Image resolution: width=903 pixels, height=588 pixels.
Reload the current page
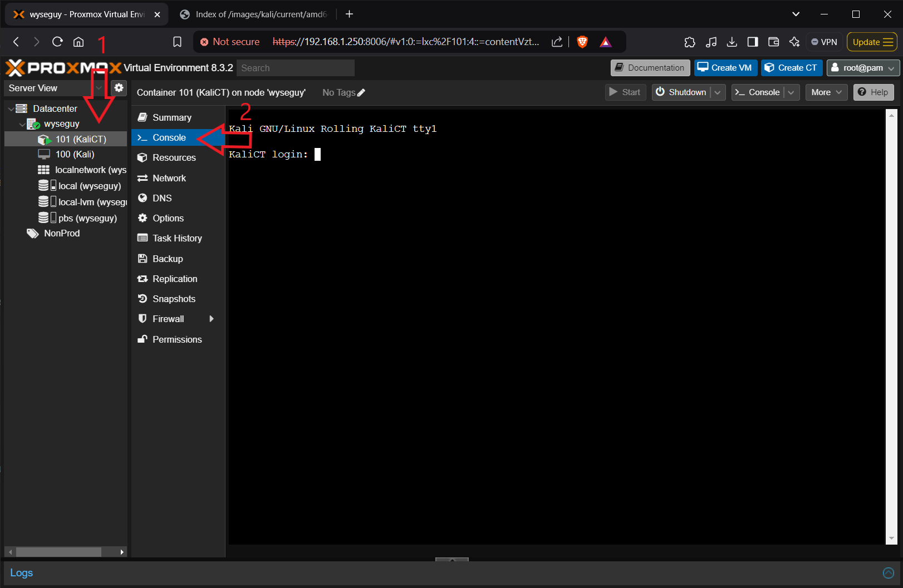(x=57, y=42)
